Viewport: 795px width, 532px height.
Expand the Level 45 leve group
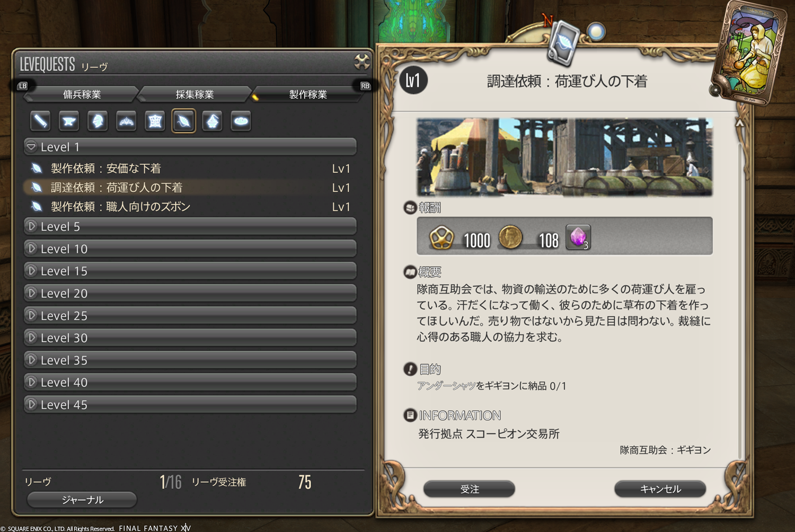point(190,404)
